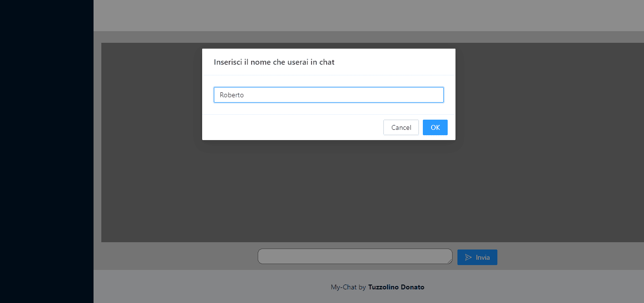Click the Invia button label

click(483, 257)
